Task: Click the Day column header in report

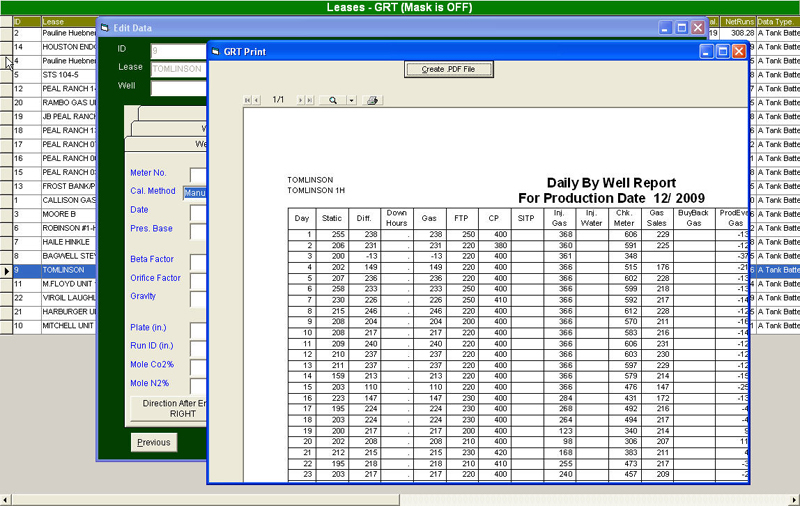Action: 302,218
